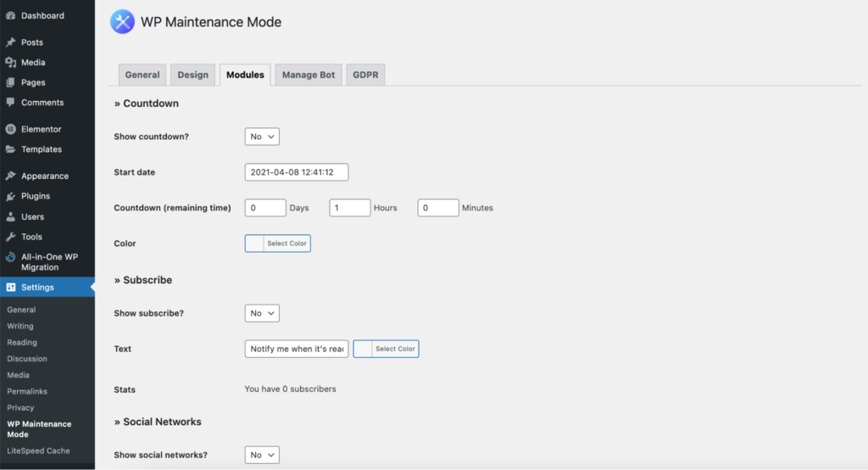This screenshot has width=868, height=470.
Task: Select Color for the countdown
Action: tap(287, 243)
